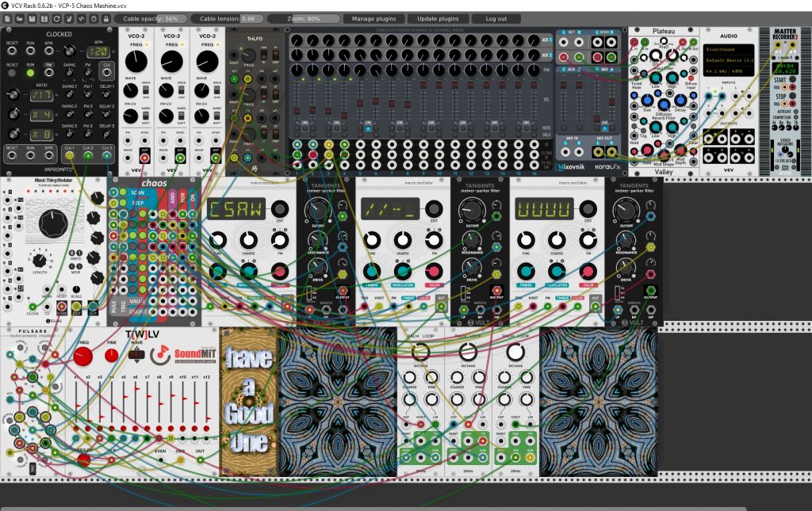Click the Manage plugins button
Image resolution: width=812 pixels, height=511 pixels.
coord(374,19)
